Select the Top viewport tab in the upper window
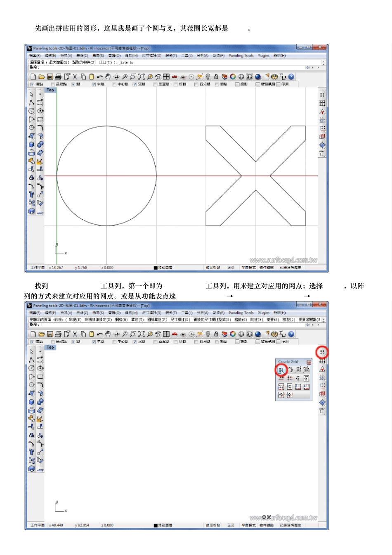This screenshot has width=392, height=555. tap(50, 90)
